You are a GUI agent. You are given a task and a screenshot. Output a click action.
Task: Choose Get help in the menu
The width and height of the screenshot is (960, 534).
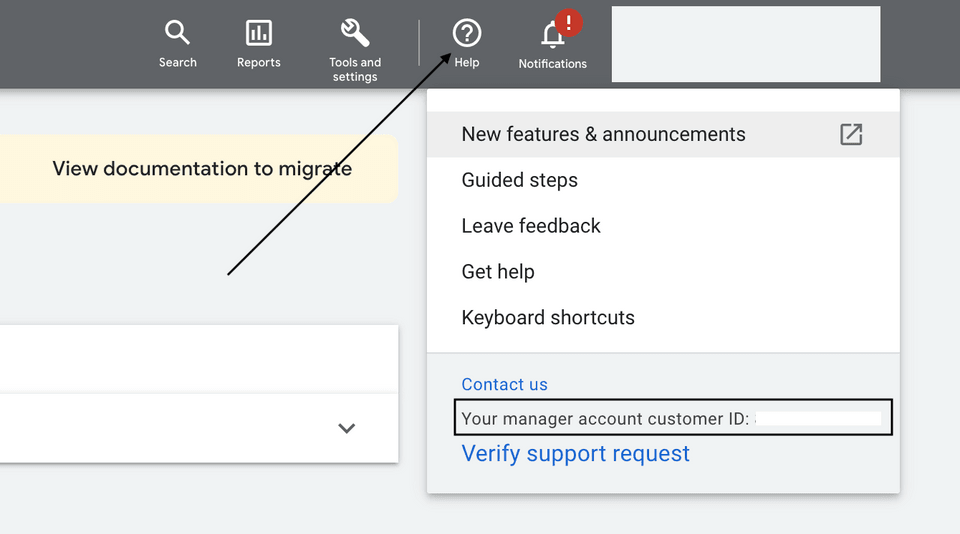[x=663, y=271]
